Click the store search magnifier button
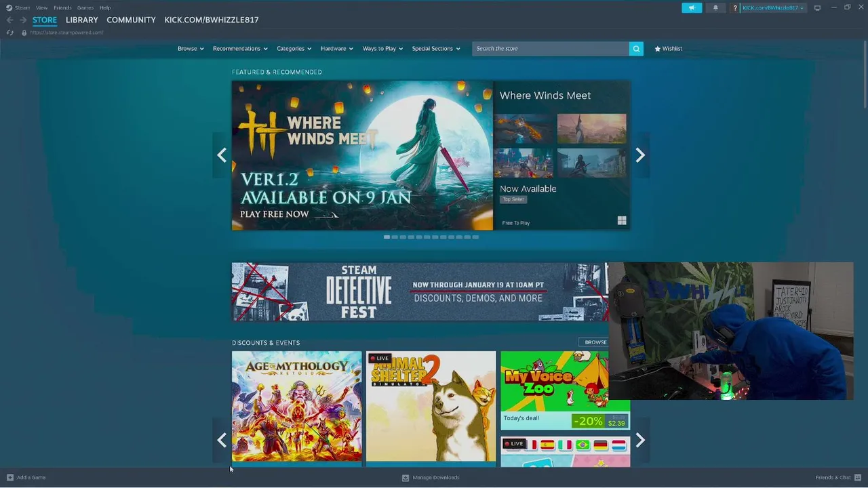868x488 pixels. [x=636, y=49]
